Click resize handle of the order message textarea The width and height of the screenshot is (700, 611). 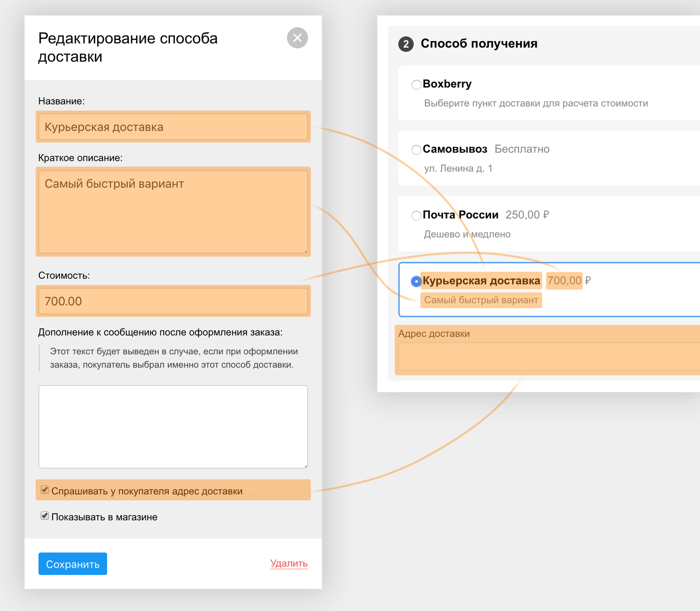pos(305,466)
